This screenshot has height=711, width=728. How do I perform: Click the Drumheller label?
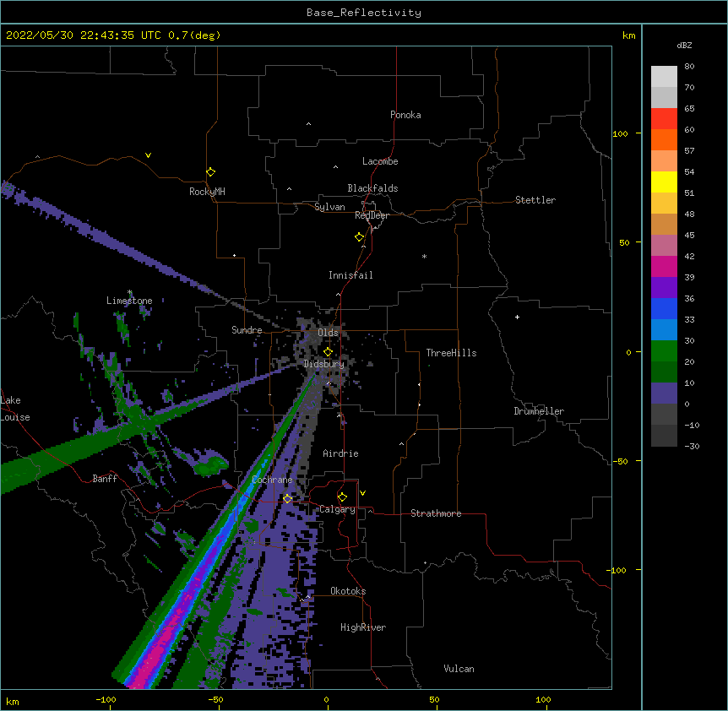(539, 411)
